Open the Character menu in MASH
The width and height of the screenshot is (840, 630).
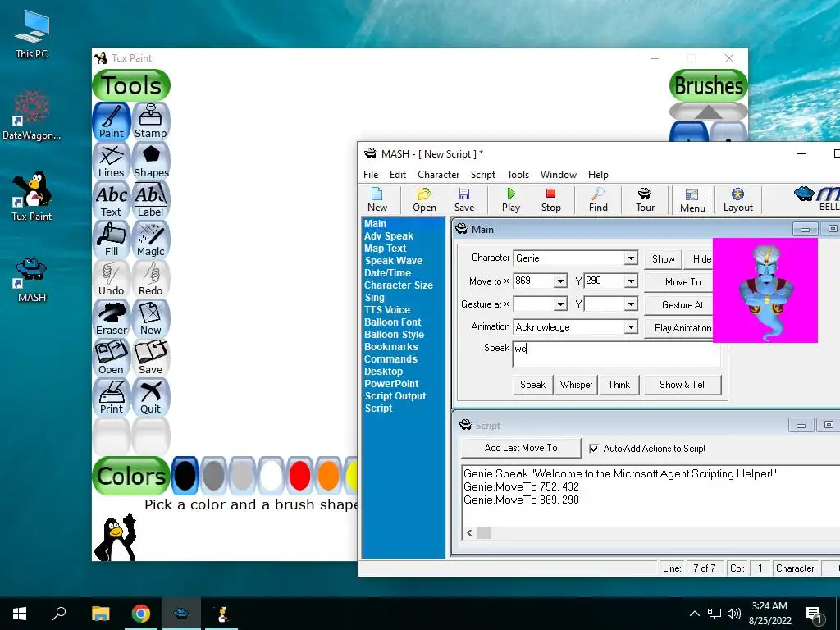click(x=438, y=175)
